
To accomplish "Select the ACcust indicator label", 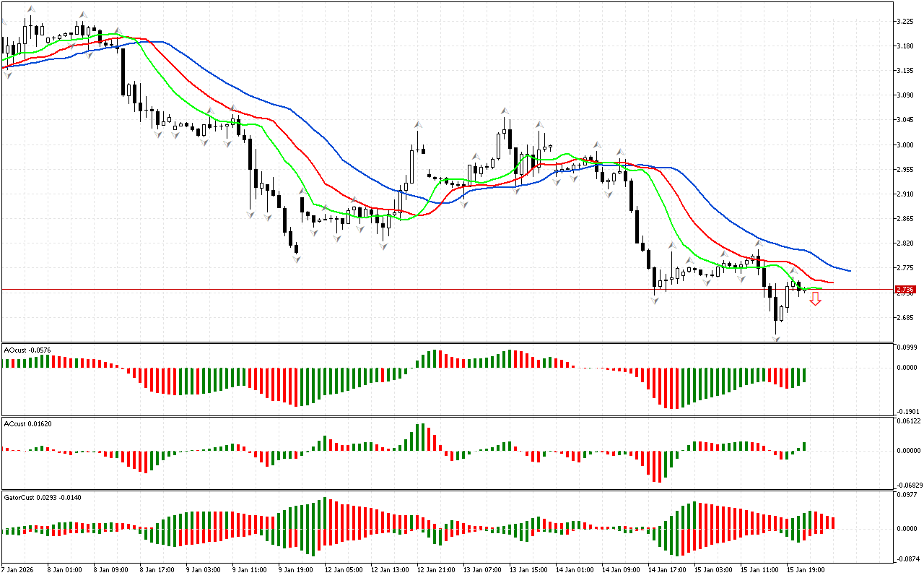I will point(25,423).
